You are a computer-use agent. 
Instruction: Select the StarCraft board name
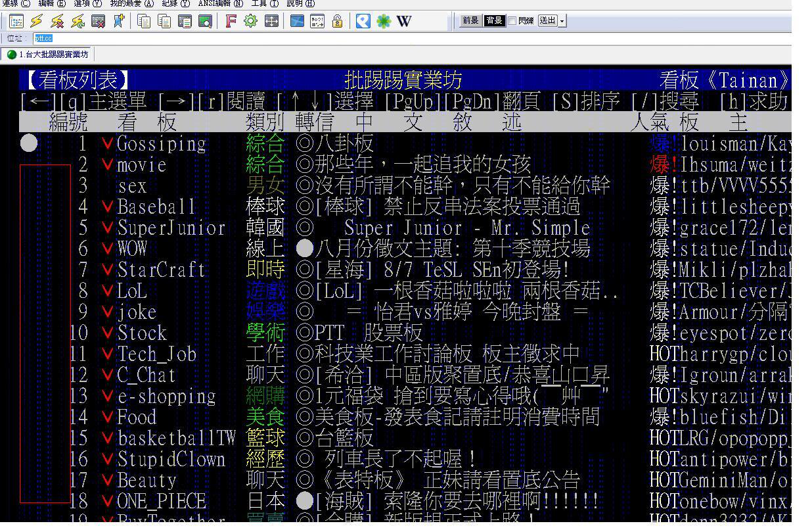coord(162,270)
